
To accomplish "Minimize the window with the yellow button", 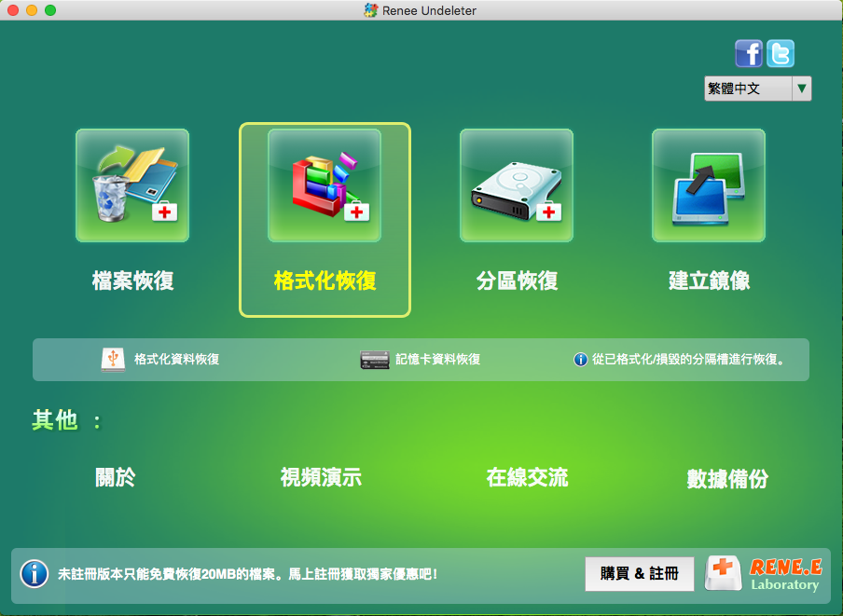I will click(x=32, y=10).
